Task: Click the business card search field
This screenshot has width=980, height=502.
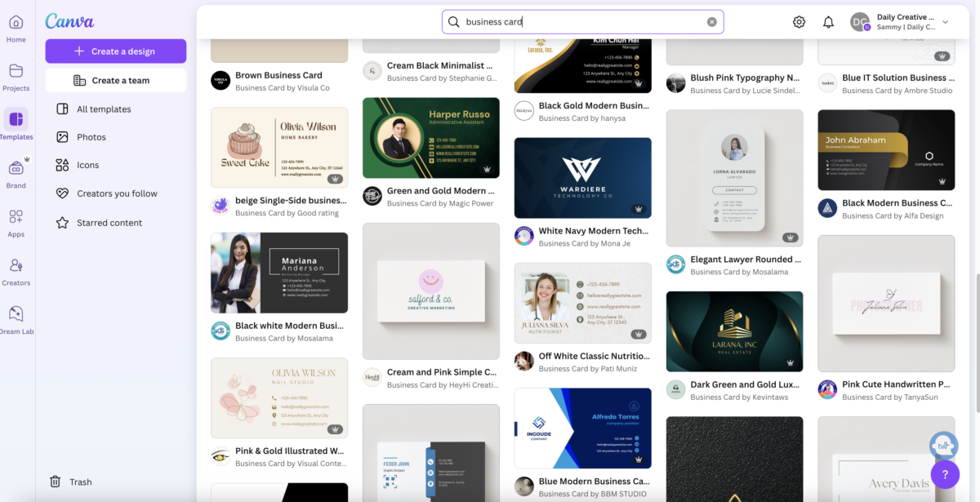Action: [583, 22]
